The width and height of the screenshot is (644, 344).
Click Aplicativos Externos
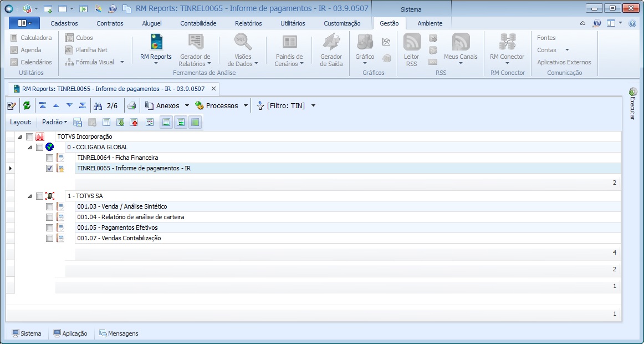tap(564, 62)
